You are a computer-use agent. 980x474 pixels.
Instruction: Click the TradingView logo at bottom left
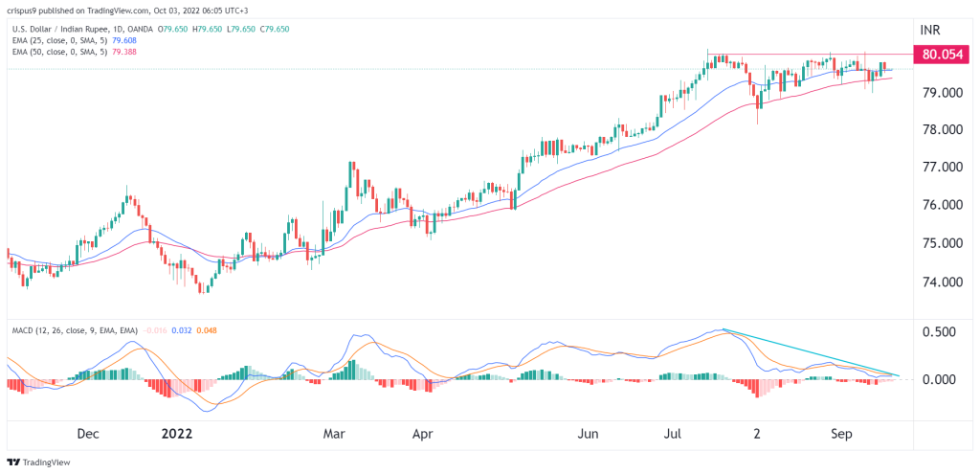(38, 463)
